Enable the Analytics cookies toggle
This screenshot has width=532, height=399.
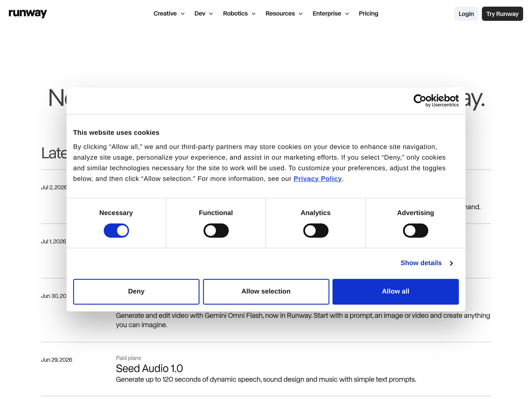click(x=316, y=230)
